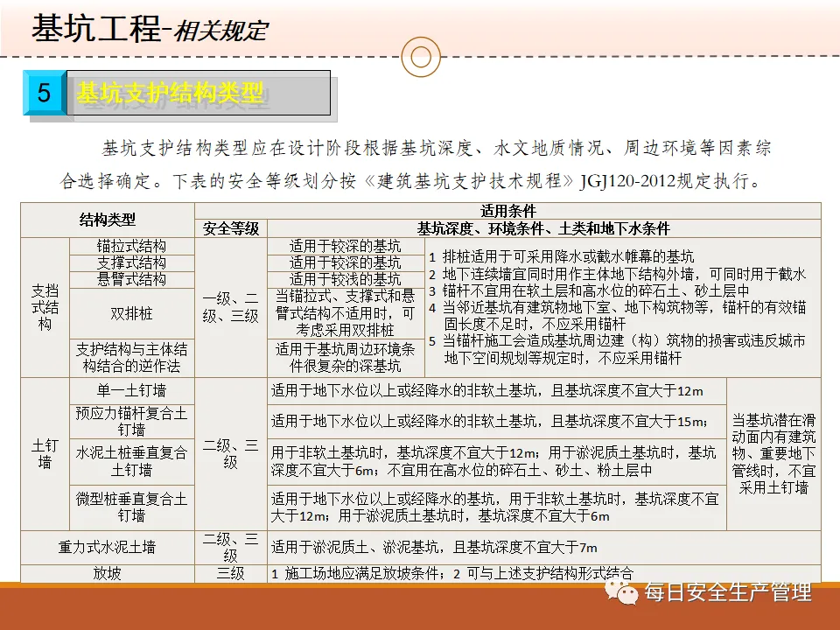Click the category cell 土钉墙

pyautogui.click(x=45, y=454)
